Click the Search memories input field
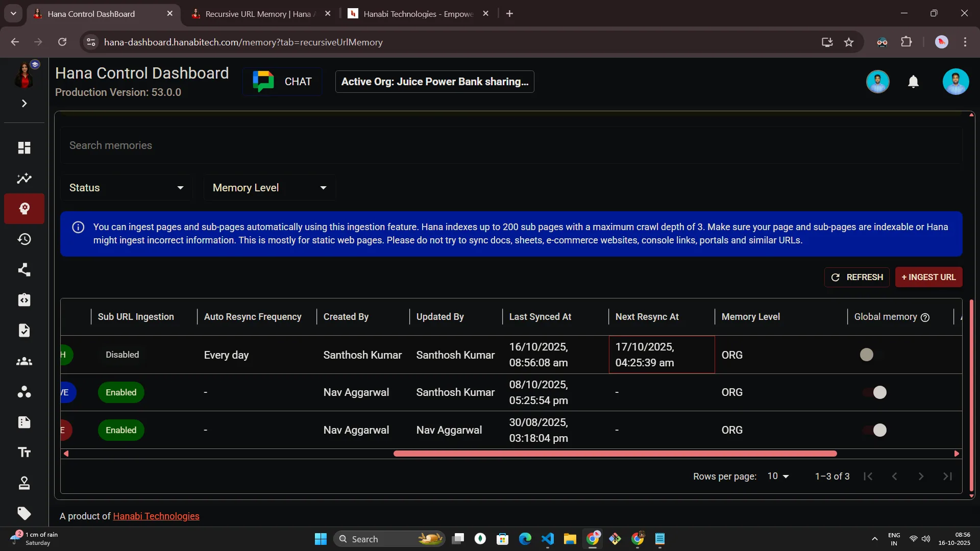 [x=510, y=145]
